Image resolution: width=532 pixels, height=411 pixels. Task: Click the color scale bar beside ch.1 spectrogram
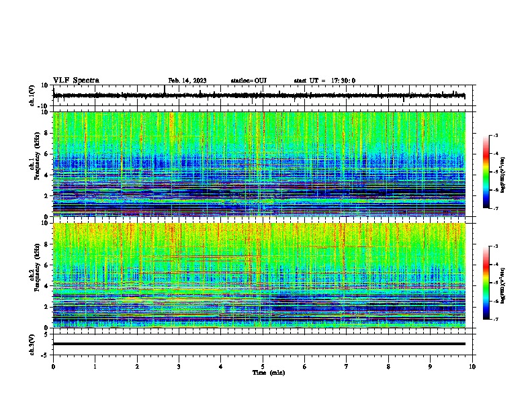pos(486,171)
